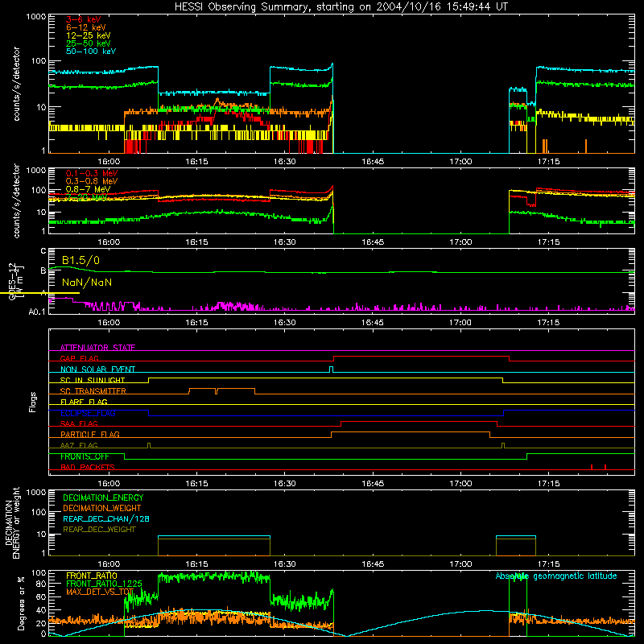Screen dimensions: 644x644
Task: Pick the ATTENUATOR_STATE flag label
Action: pyautogui.click(x=97, y=348)
